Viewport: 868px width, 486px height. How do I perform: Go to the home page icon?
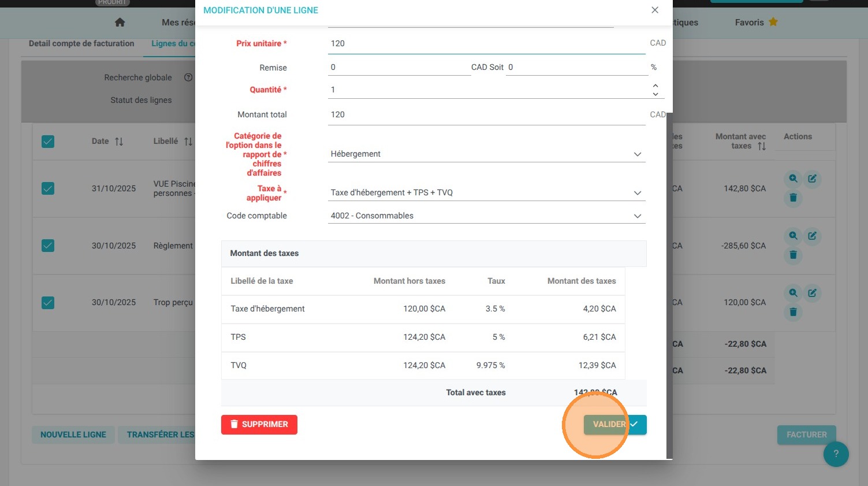[x=120, y=22]
